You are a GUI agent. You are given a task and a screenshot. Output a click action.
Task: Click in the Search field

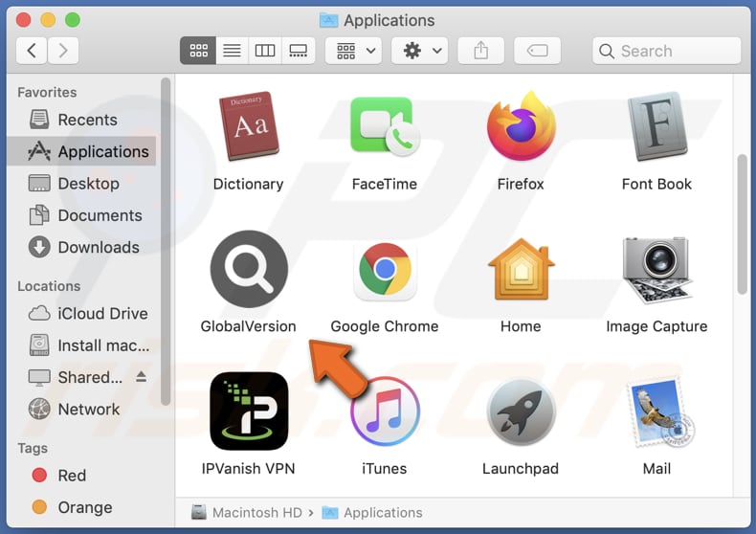point(666,51)
